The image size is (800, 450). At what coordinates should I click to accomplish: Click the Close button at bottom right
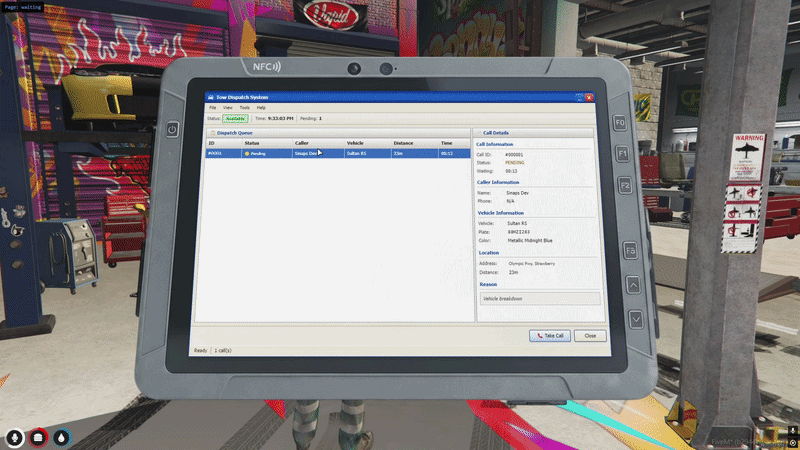pyautogui.click(x=590, y=336)
